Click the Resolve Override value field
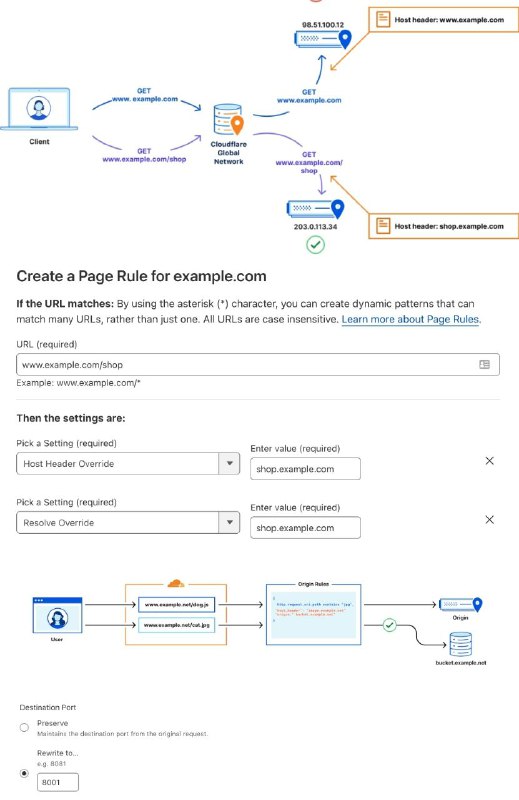 [305, 528]
